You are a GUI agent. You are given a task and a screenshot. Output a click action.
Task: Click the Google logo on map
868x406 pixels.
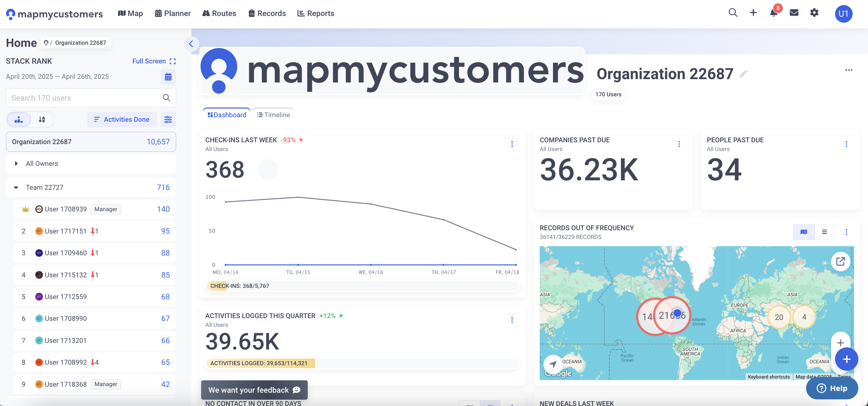[x=558, y=373]
